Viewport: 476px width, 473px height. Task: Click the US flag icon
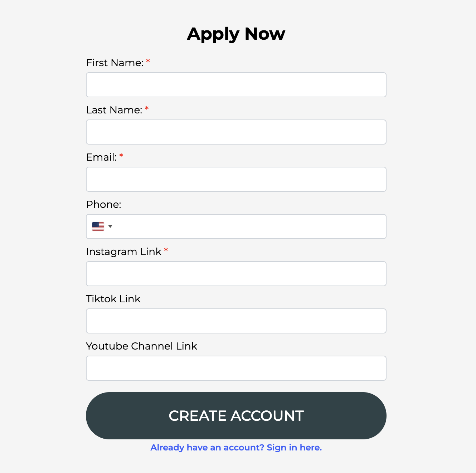(x=98, y=226)
